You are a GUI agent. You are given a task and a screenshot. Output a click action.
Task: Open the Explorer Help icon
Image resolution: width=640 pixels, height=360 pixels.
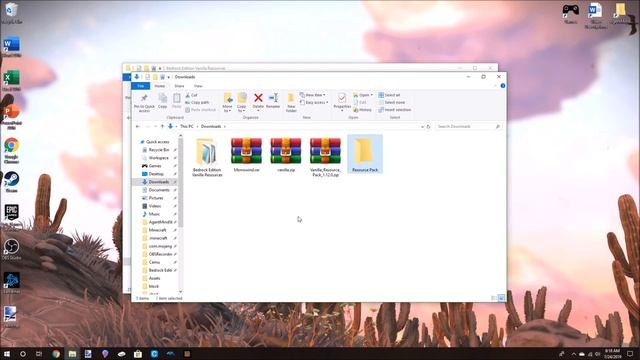[x=502, y=86]
